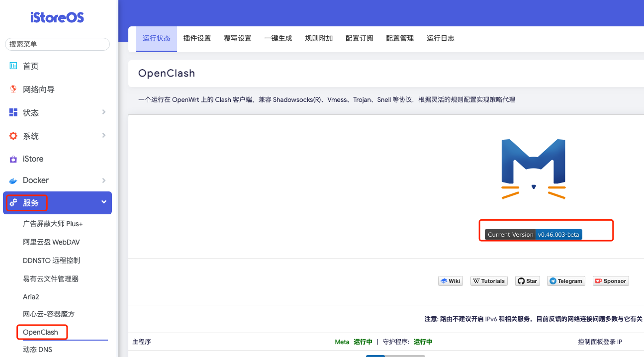Select 动态 DNS in sidebar
This screenshot has width=644, height=357.
pyautogui.click(x=37, y=349)
